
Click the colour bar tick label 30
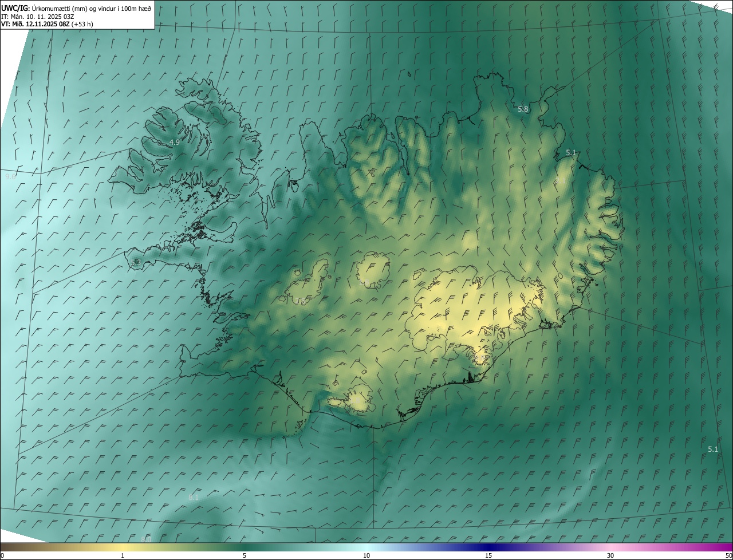pos(610,555)
